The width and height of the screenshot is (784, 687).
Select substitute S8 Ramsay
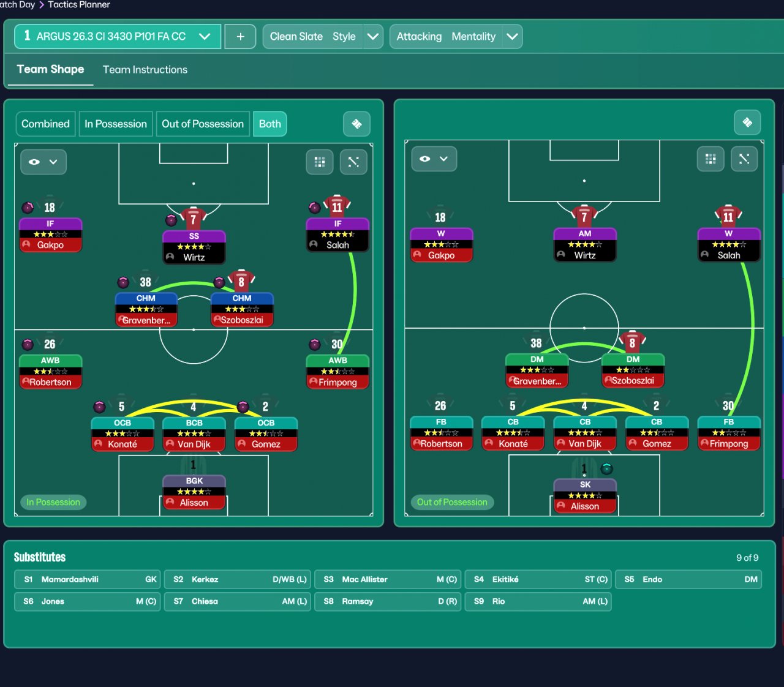tap(388, 602)
